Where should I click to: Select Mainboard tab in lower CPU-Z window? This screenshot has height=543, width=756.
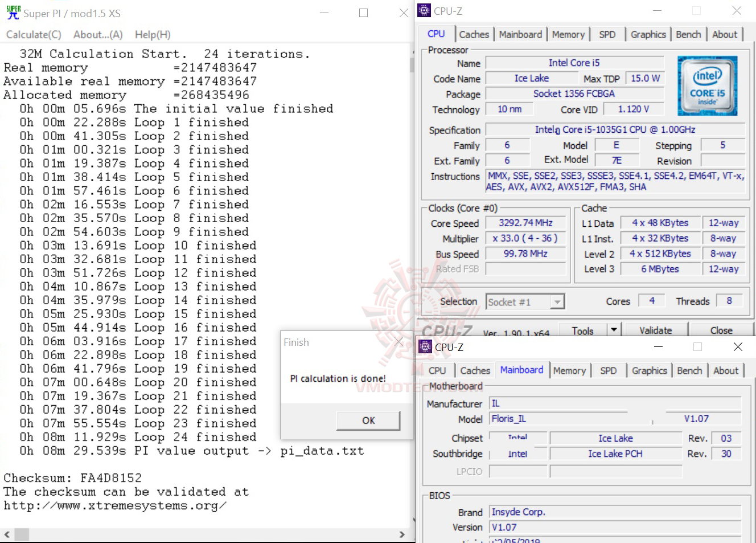tap(522, 370)
